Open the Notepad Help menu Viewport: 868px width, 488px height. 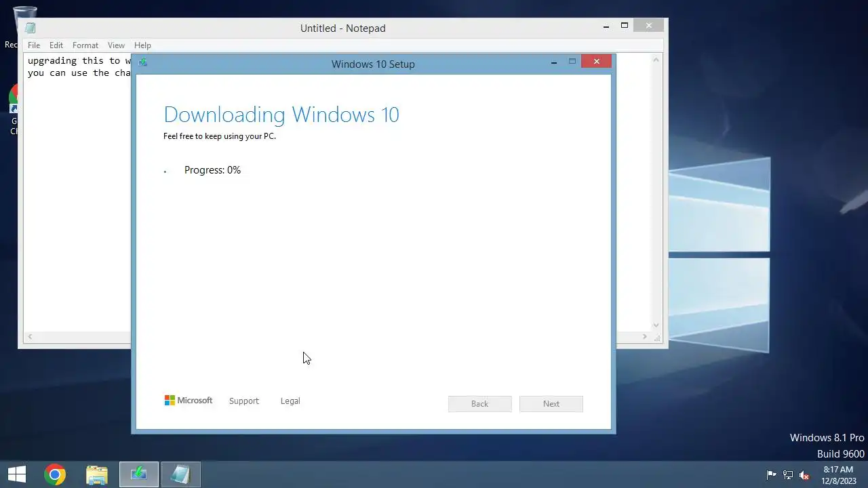pyautogui.click(x=142, y=45)
